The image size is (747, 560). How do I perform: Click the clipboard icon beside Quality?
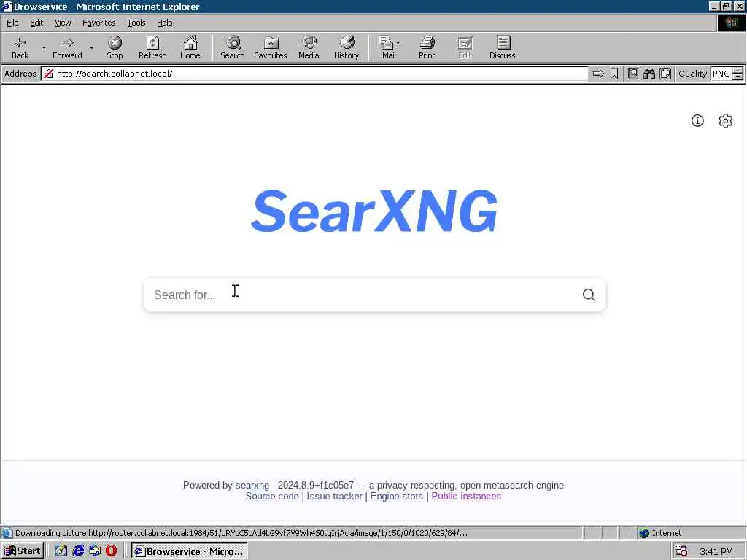(x=665, y=74)
